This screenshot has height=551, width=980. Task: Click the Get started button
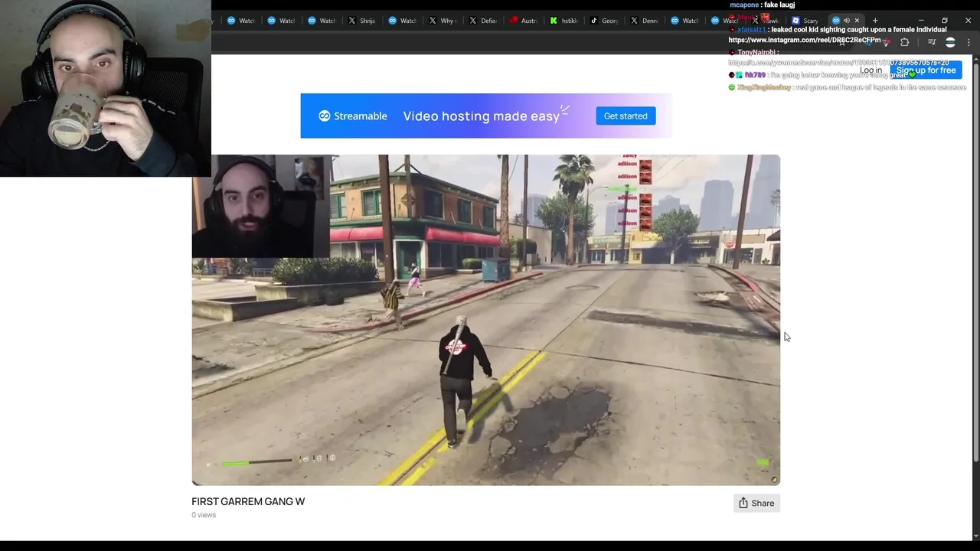pos(626,116)
